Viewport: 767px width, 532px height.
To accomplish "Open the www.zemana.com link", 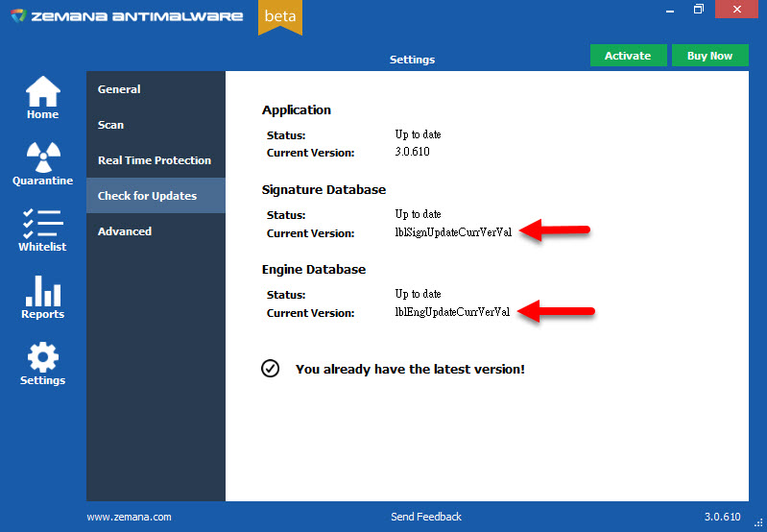I will (130, 517).
